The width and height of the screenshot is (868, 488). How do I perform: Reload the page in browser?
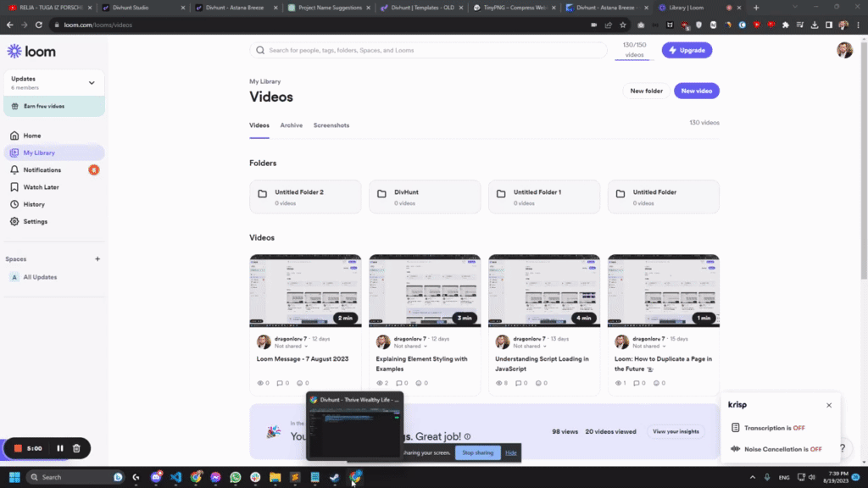[39, 25]
